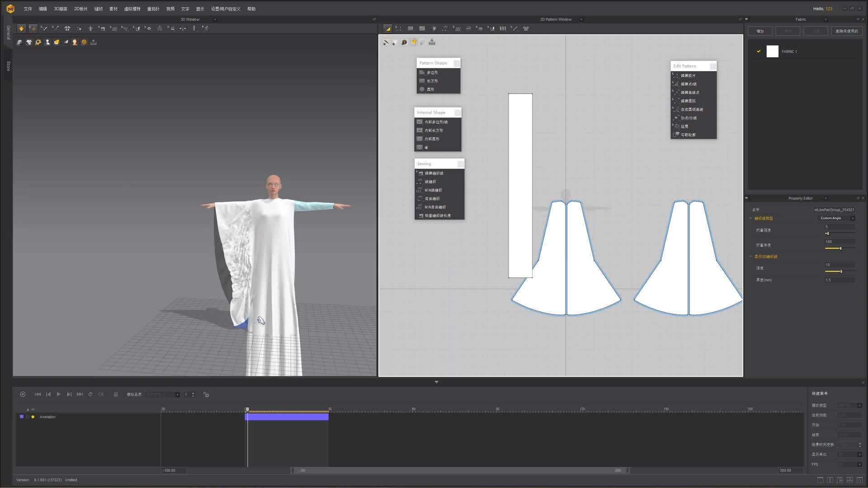Click the 增加 add fabric button
This screenshot has width=868, height=488.
click(x=760, y=31)
